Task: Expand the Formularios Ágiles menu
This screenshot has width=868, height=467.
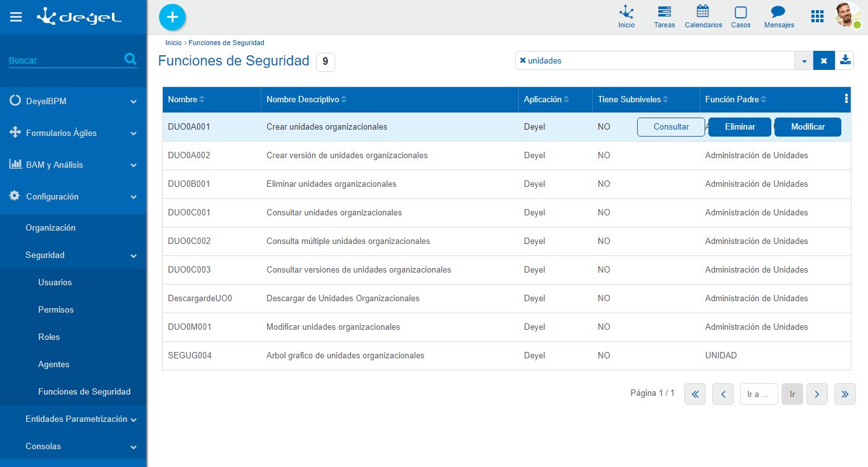Action: point(73,133)
